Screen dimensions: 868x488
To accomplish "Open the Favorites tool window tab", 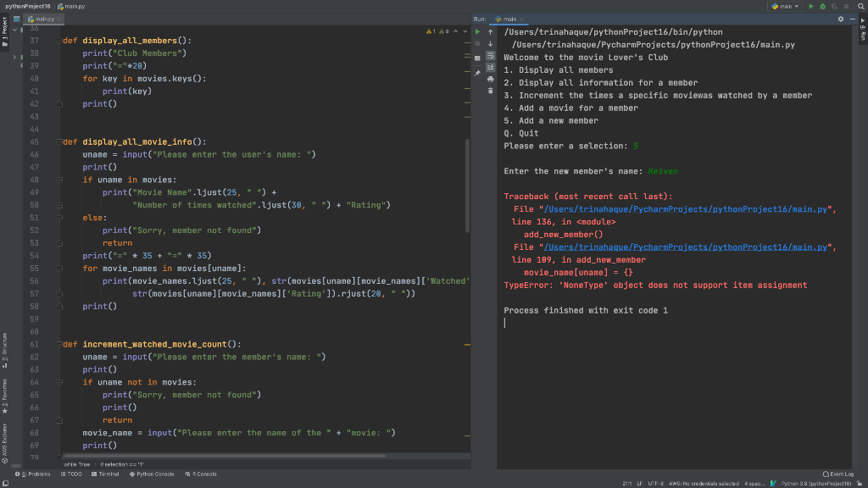I will [4, 396].
